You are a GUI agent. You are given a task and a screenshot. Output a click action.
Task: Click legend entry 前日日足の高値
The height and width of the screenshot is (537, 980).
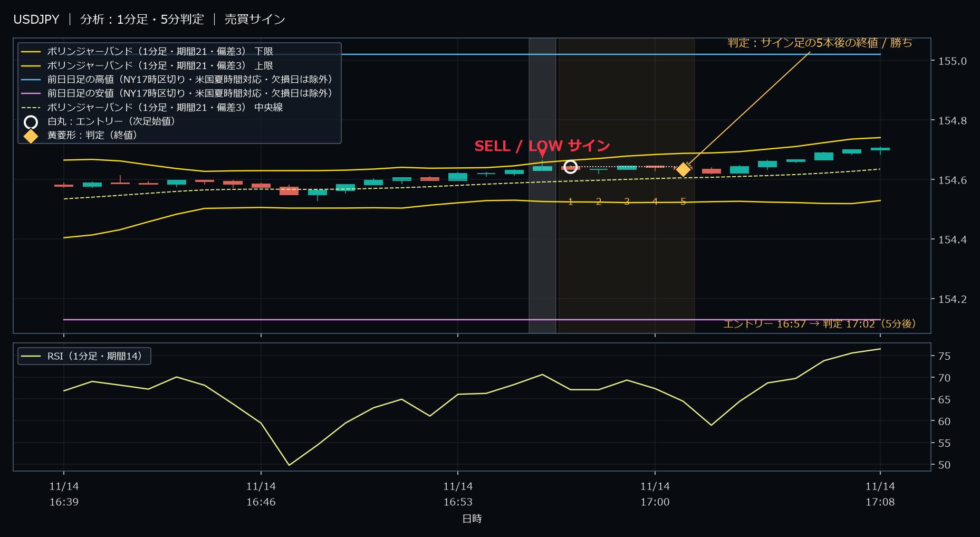click(189, 80)
